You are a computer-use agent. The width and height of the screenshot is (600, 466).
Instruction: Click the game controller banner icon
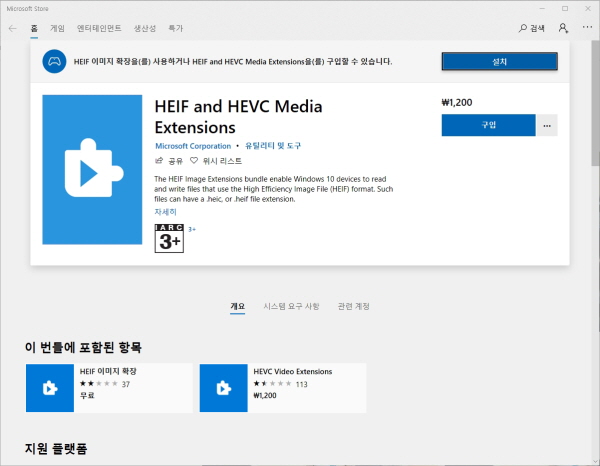coord(54,61)
